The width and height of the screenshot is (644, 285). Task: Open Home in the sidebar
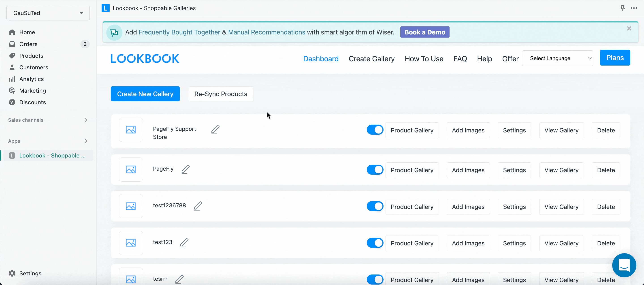point(27,32)
